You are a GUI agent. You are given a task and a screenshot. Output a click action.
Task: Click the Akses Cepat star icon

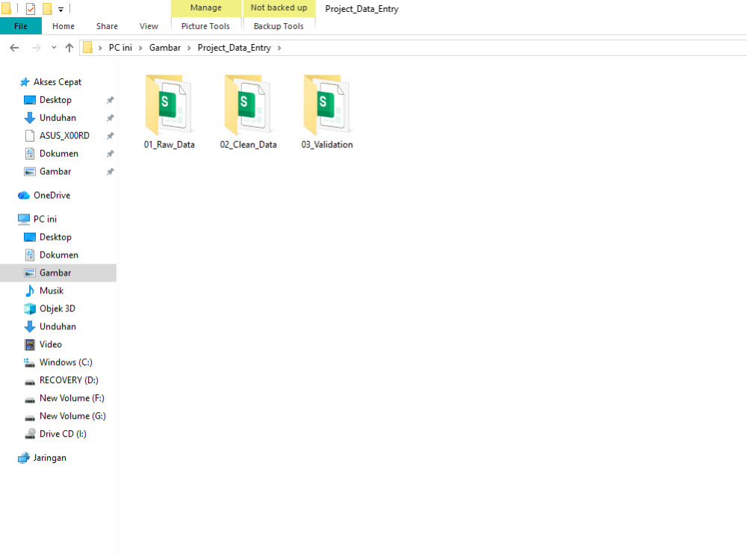pyautogui.click(x=25, y=82)
